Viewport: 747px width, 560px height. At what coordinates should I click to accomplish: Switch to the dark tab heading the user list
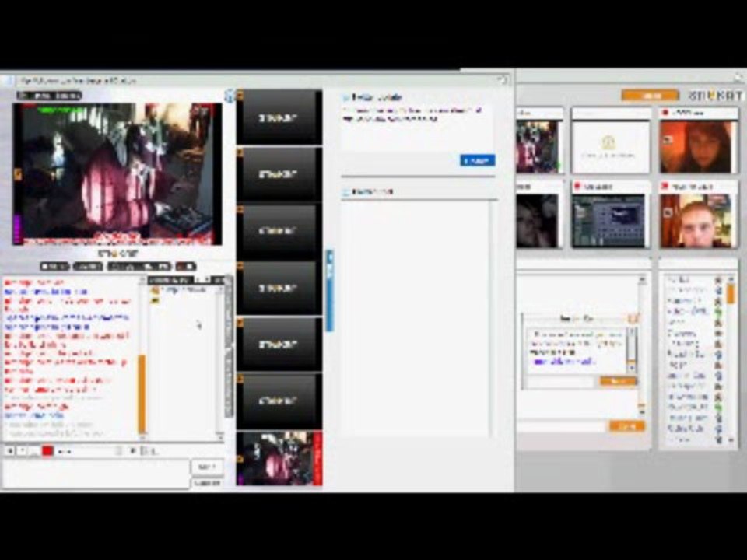point(170,280)
